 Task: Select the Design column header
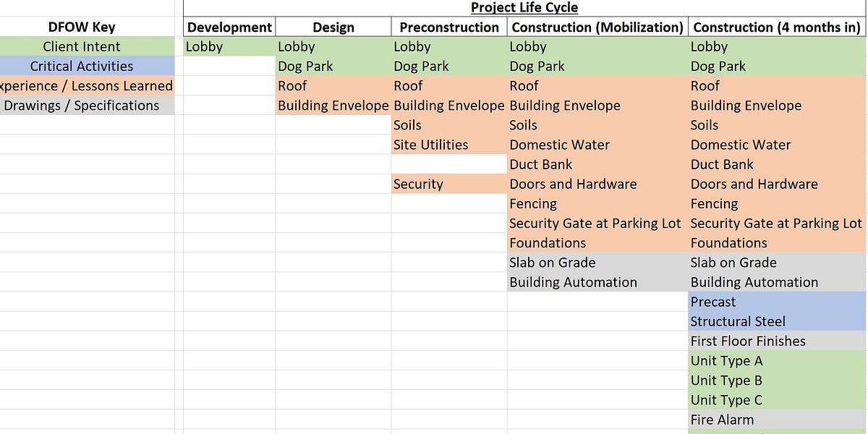tap(333, 27)
